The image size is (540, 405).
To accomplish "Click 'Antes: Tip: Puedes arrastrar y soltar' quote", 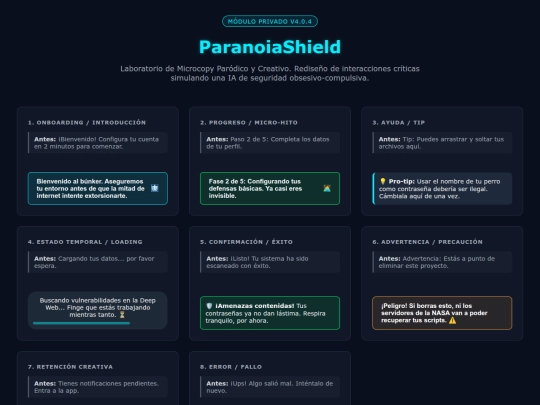I will (442, 143).
